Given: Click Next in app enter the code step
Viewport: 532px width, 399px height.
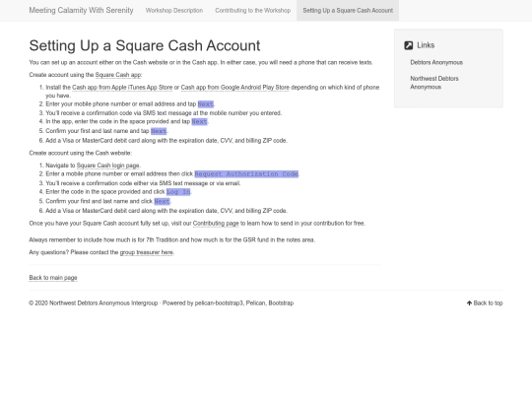Looking at the screenshot, I should coord(199,122).
